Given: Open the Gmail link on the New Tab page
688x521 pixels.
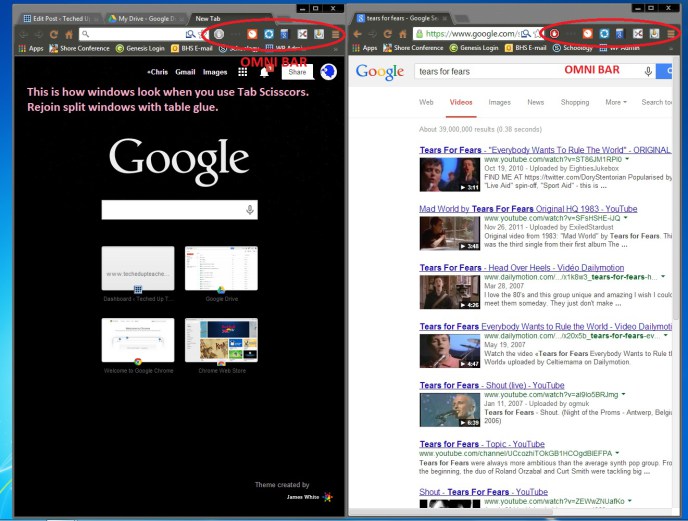Looking at the screenshot, I should tap(185, 72).
